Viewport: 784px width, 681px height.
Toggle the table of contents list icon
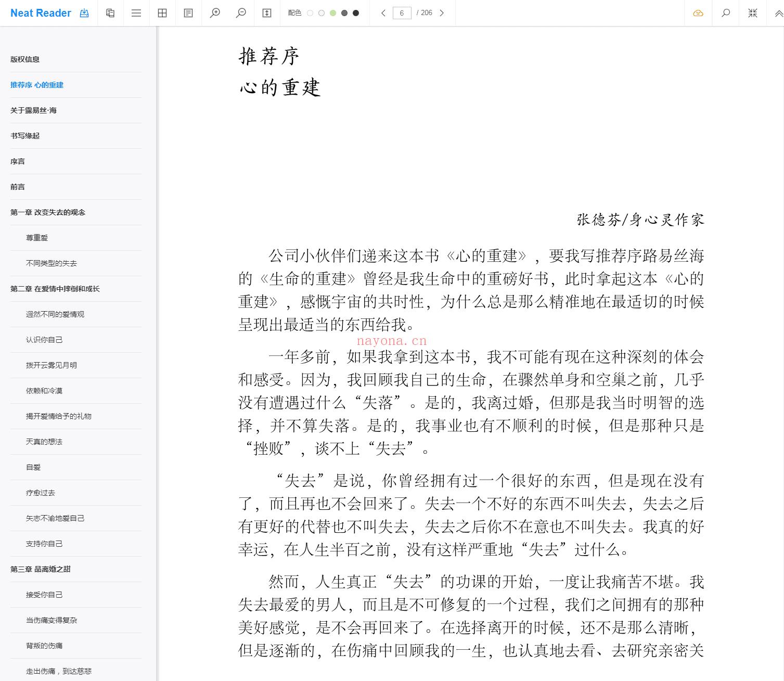point(136,13)
